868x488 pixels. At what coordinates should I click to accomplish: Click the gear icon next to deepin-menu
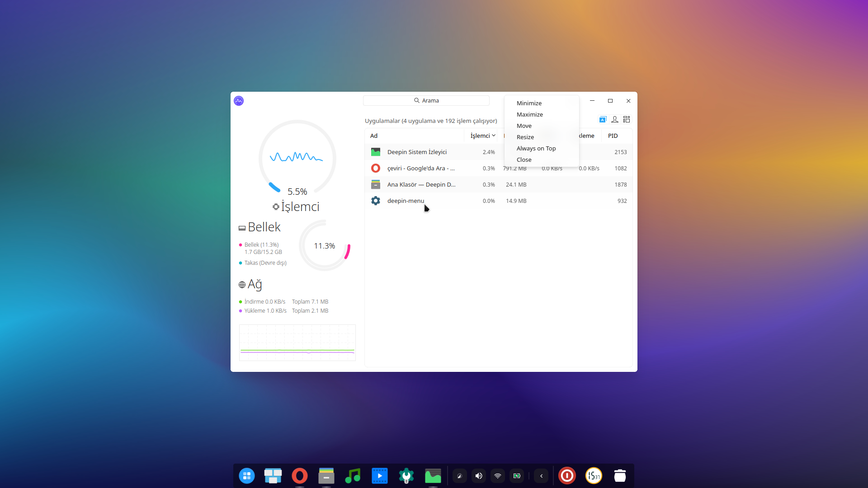(376, 201)
